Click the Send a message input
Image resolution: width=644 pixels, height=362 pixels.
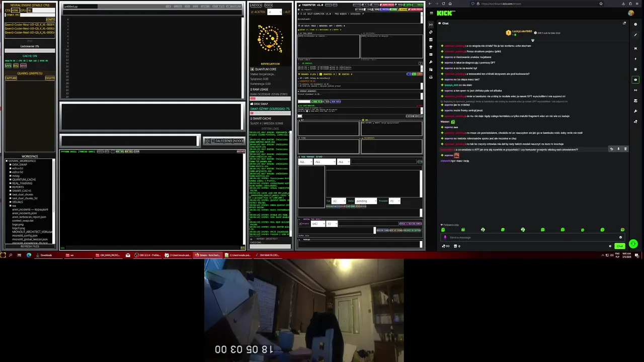click(533, 237)
